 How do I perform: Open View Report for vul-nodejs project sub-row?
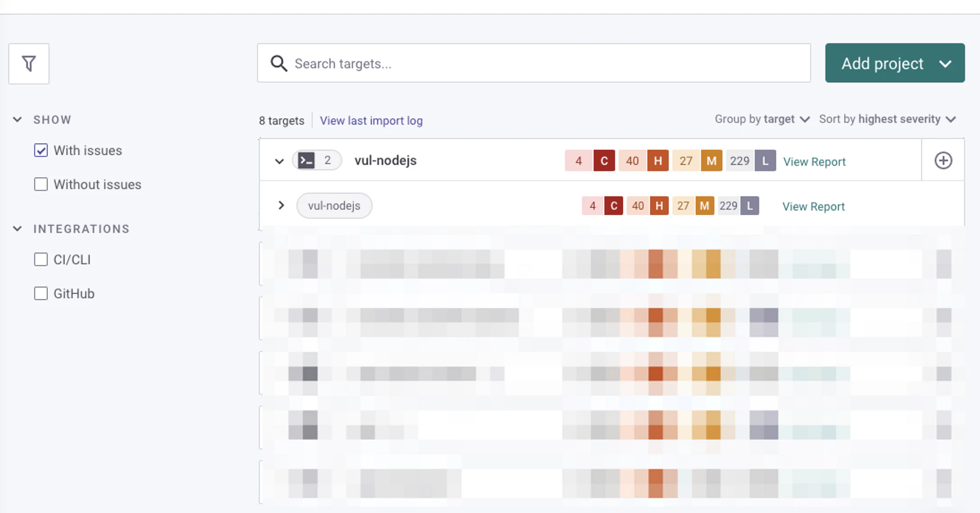813,206
